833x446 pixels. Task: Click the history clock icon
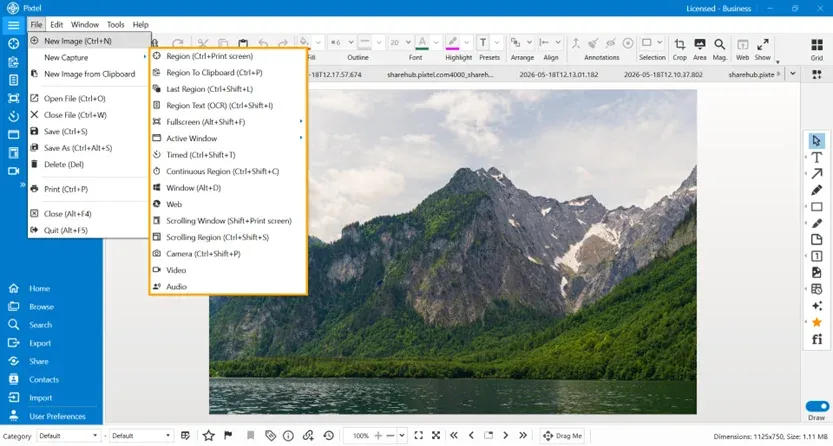pos(328,436)
